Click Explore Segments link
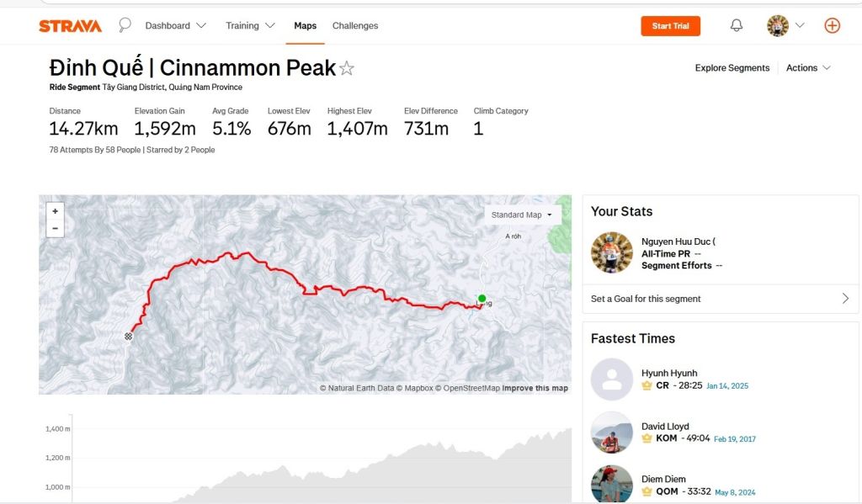This screenshot has width=862, height=504. coord(732,68)
